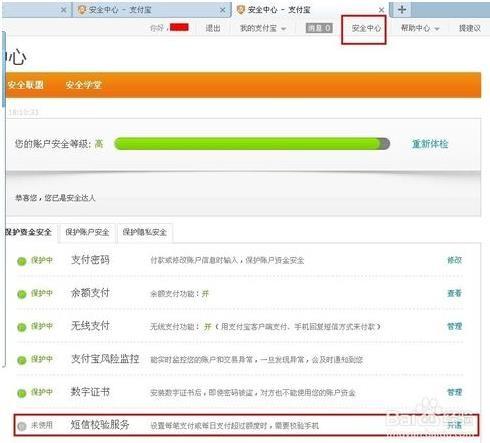Click the 数字证书 heading

tap(90, 392)
